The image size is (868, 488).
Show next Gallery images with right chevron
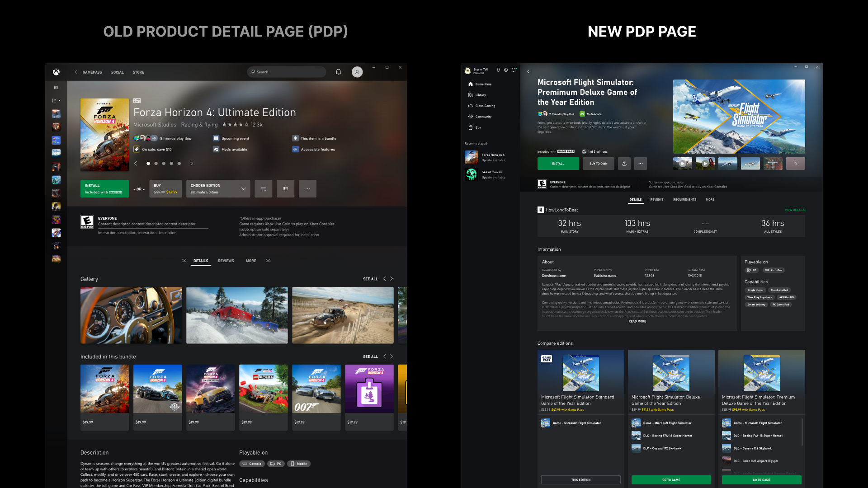click(x=392, y=279)
